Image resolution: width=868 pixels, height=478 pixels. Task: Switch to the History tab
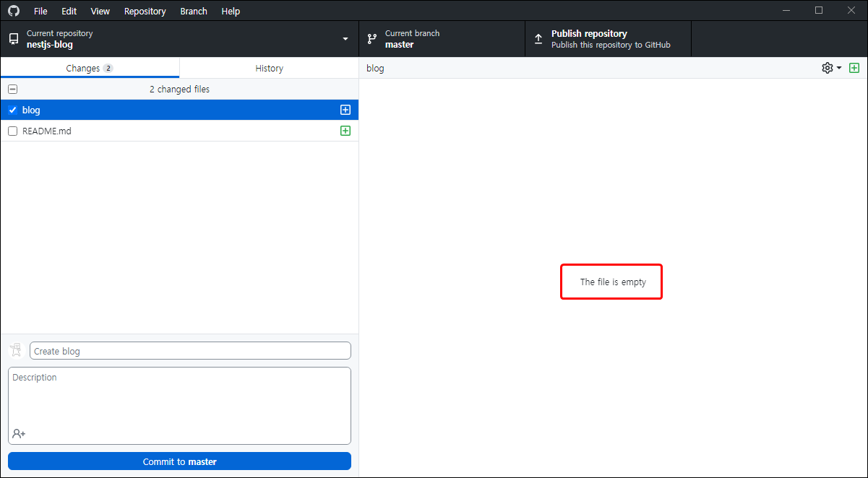269,67
